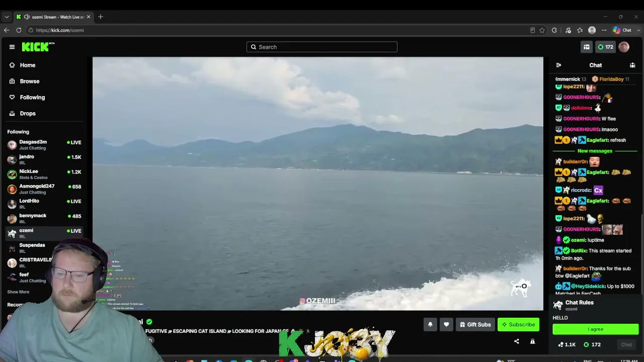Click I agree to chat rules
The image size is (644, 362).
pyautogui.click(x=596, y=329)
